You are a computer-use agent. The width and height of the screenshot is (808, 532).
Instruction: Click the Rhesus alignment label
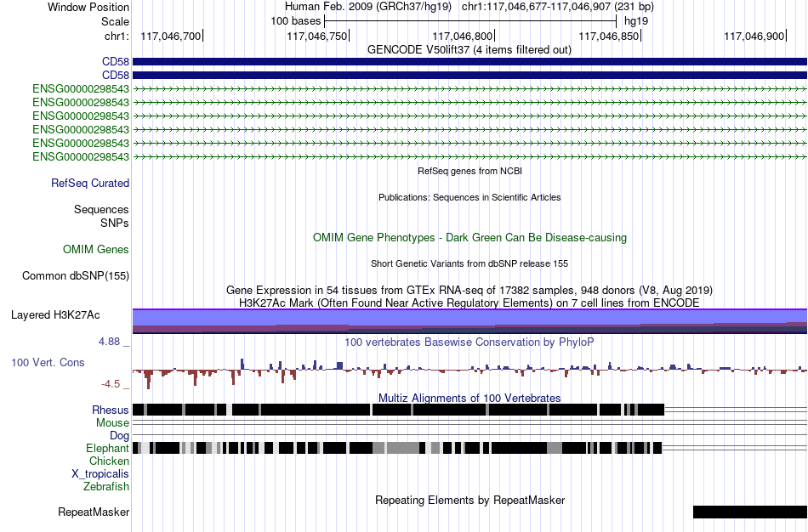pyautogui.click(x=111, y=410)
